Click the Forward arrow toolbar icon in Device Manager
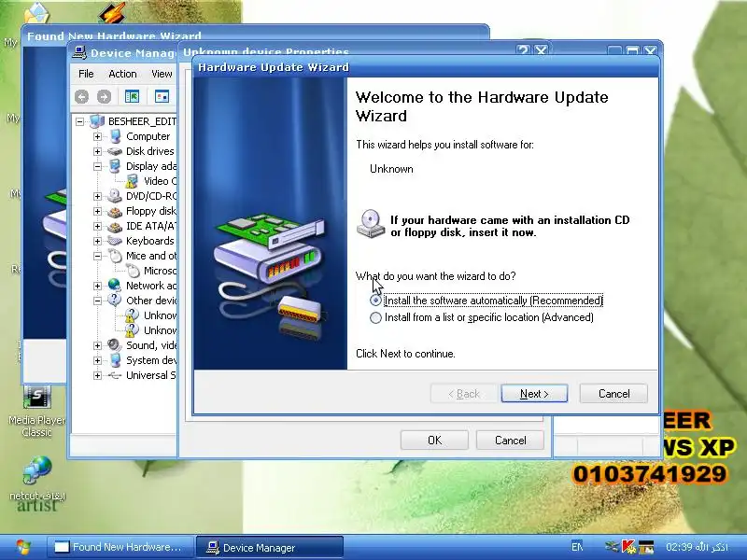 click(104, 97)
